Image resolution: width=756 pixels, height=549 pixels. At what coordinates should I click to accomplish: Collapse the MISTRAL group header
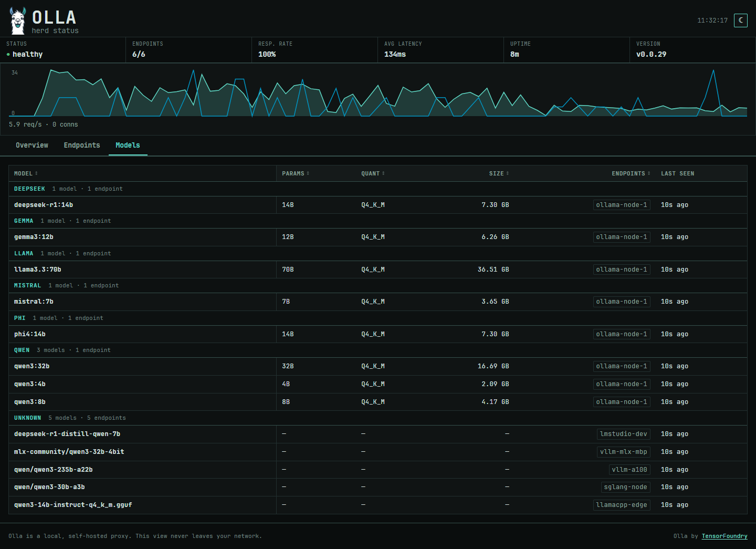click(x=378, y=286)
